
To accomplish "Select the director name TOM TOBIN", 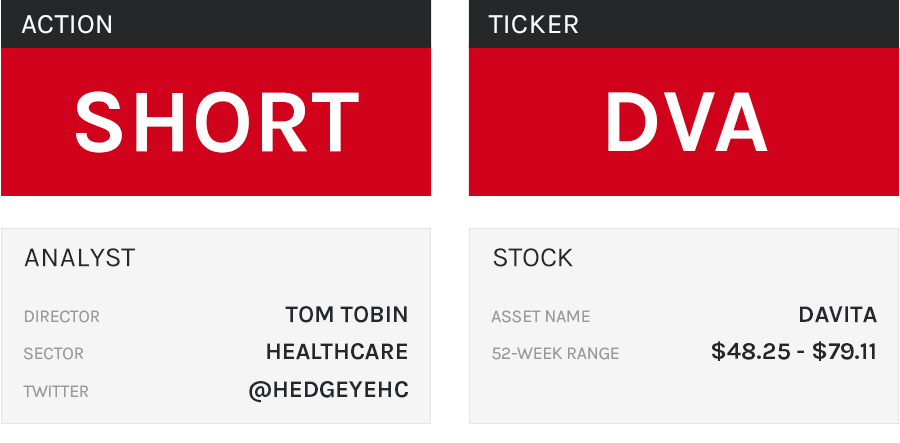I will [346, 315].
